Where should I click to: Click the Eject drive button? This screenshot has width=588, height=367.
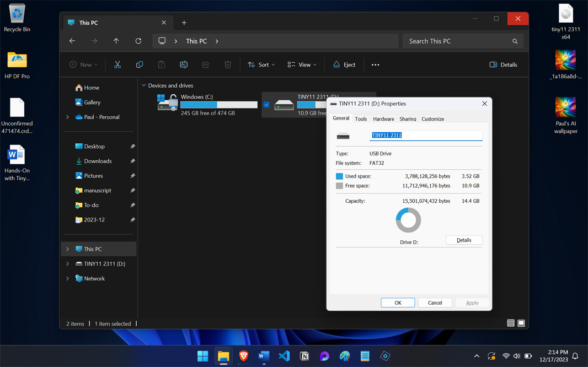tap(344, 64)
